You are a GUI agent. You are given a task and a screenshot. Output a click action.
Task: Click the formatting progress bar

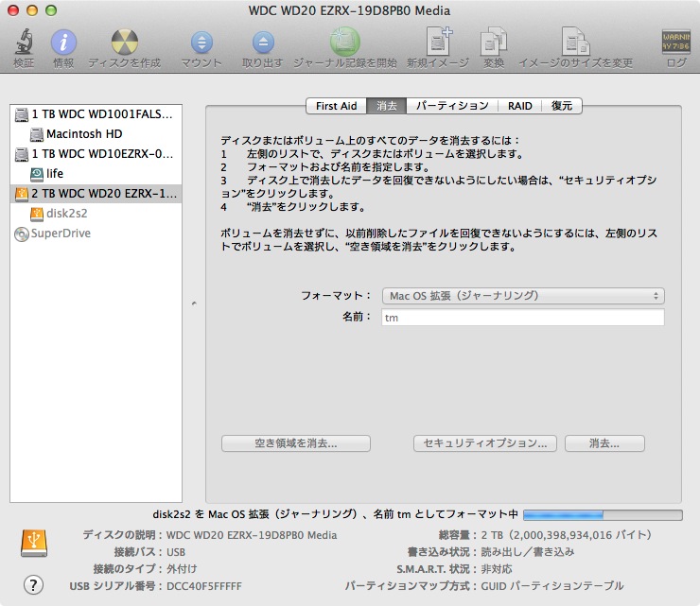coord(602,515)
